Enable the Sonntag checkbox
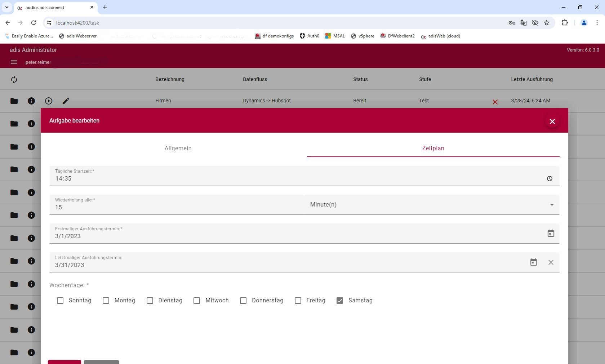 [x=60, y=301]
